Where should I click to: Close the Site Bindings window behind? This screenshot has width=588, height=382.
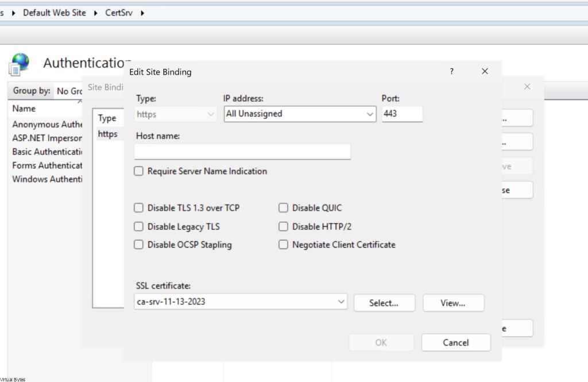point(527,87)
